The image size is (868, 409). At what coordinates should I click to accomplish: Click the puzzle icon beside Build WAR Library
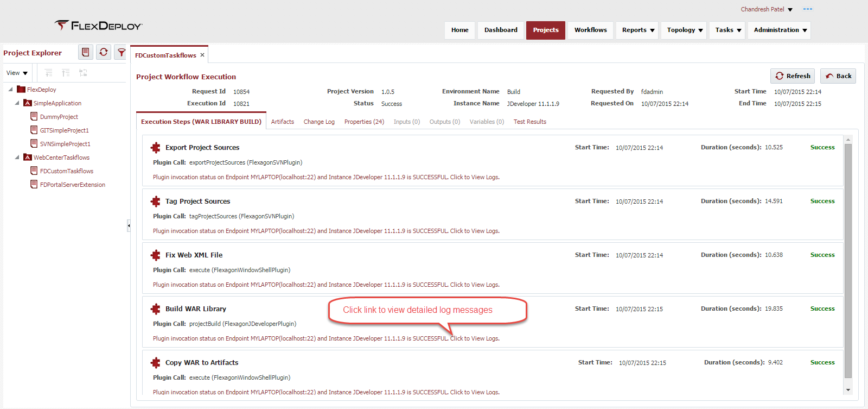pyautogui.click(x=156, y=309)
